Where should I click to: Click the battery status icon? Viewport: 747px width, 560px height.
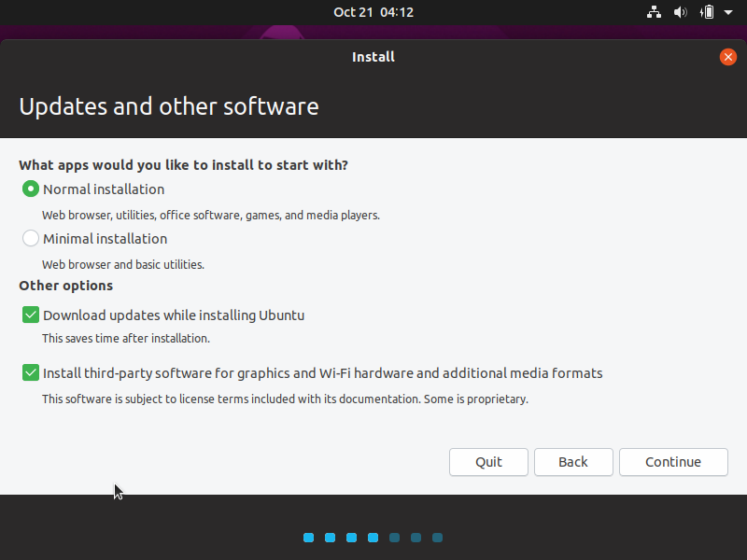point(707,12)
